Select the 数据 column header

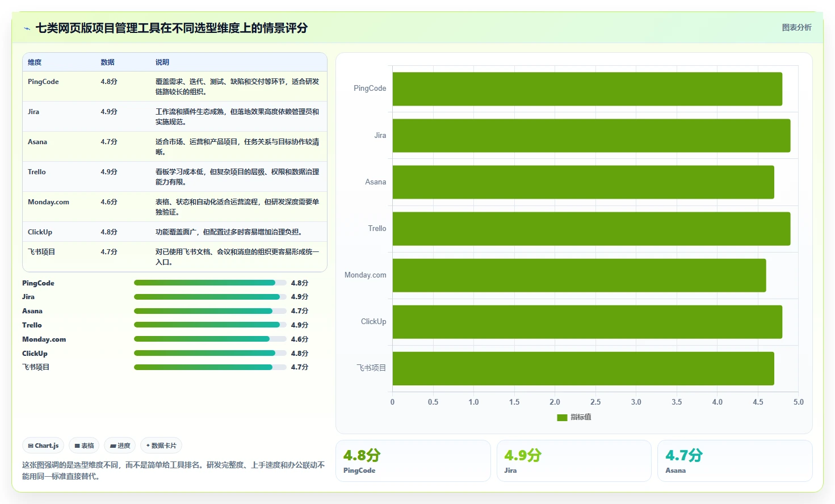(108, 62)
